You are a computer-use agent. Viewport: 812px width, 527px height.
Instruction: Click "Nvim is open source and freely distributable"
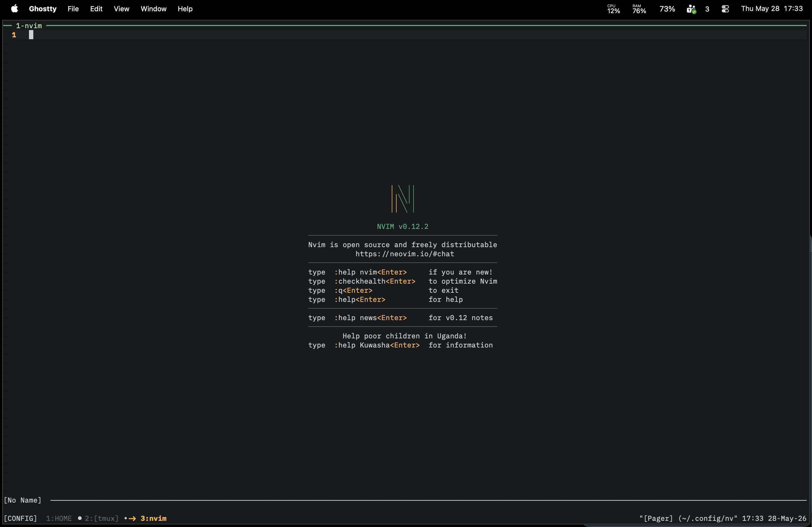tap(403, 245)
